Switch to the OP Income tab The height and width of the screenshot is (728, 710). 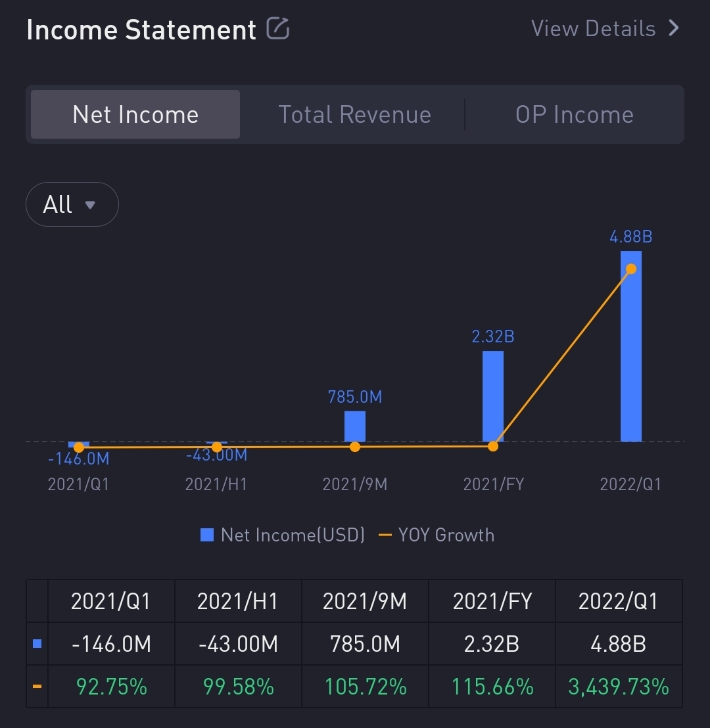[x=574, y=114]
